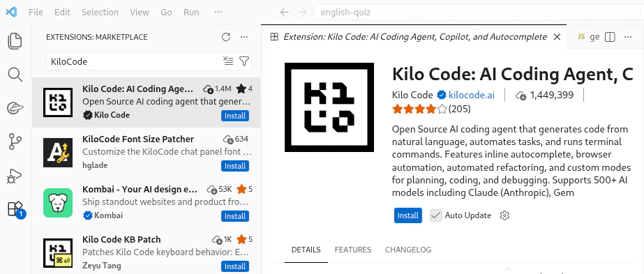Viewport: 644px width, 274px height.
Task: Click the activity bar icon below Search
Action: click(15, 108)
